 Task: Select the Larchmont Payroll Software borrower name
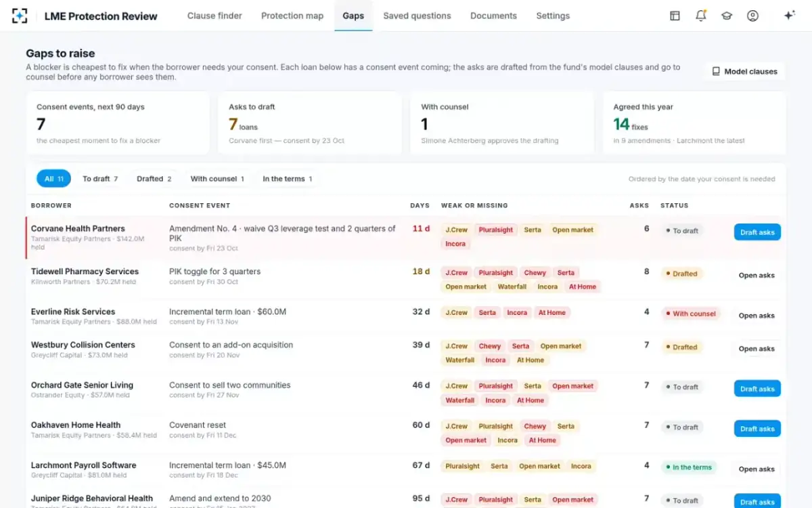coord(83,465)
